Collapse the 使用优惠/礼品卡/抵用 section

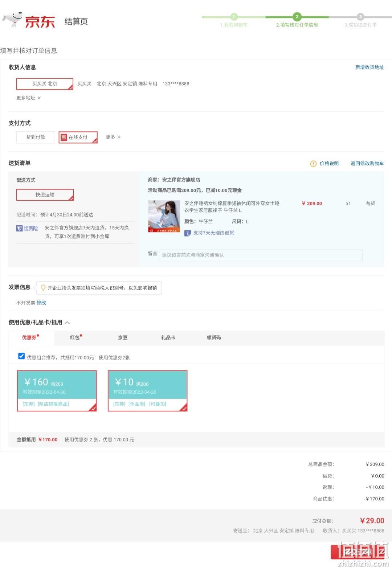(67, 323)
